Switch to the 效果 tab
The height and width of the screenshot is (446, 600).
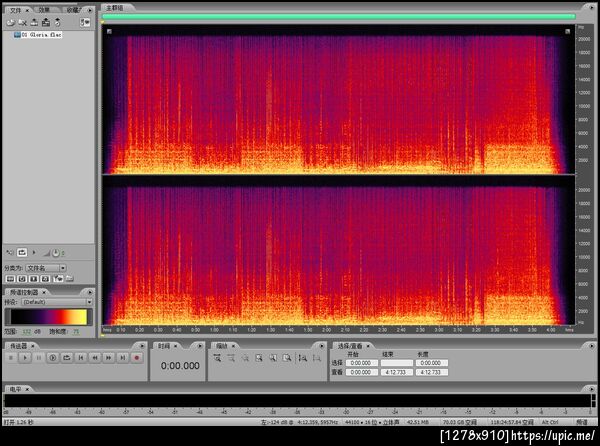[44, 10]
